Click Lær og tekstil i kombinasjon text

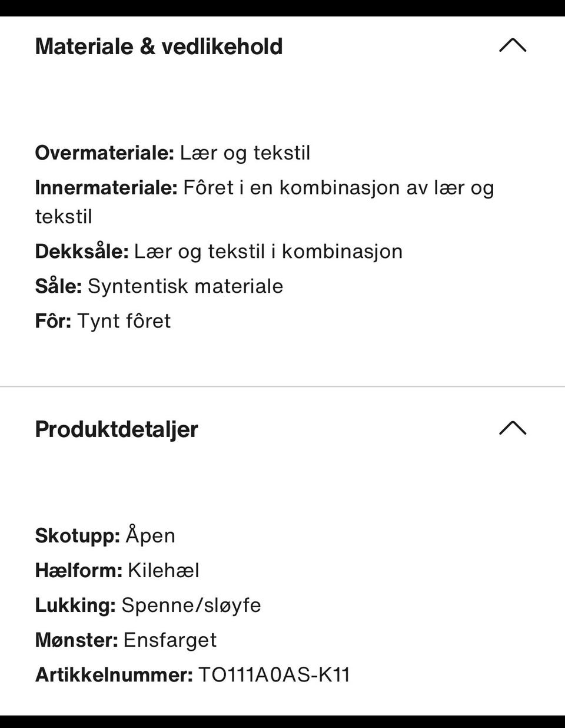[x=268, y=252]
